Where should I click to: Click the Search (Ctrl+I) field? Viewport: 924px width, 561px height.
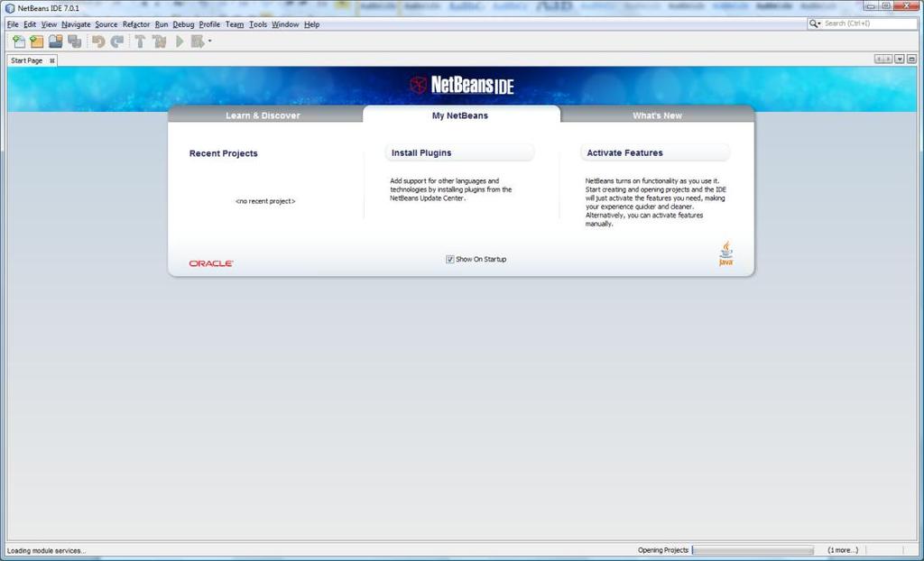869,23
